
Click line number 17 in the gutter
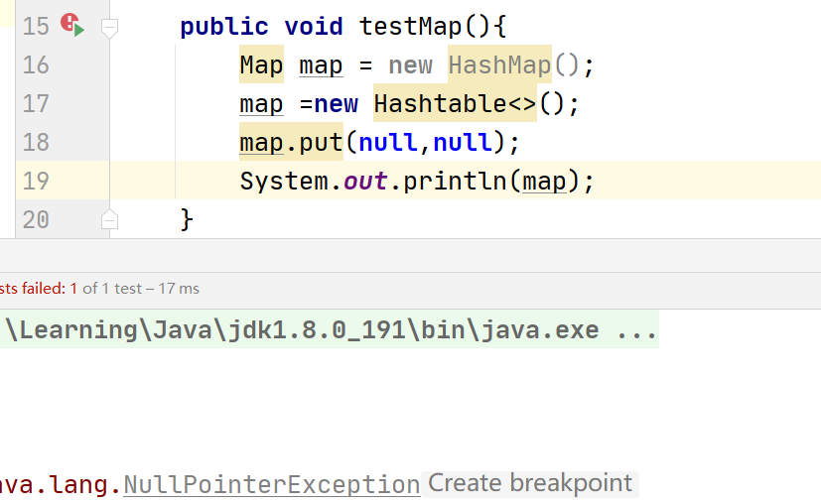point(36,104)
